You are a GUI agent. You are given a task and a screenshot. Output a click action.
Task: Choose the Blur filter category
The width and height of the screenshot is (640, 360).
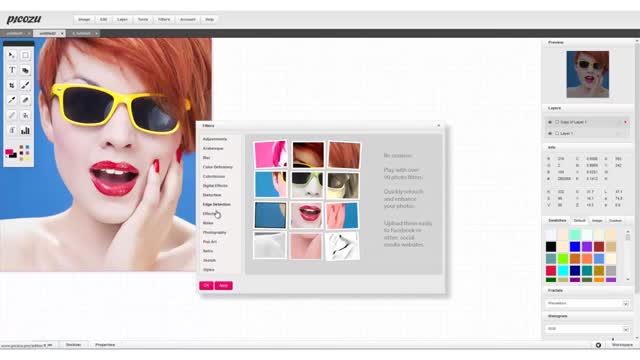(207, 158)
